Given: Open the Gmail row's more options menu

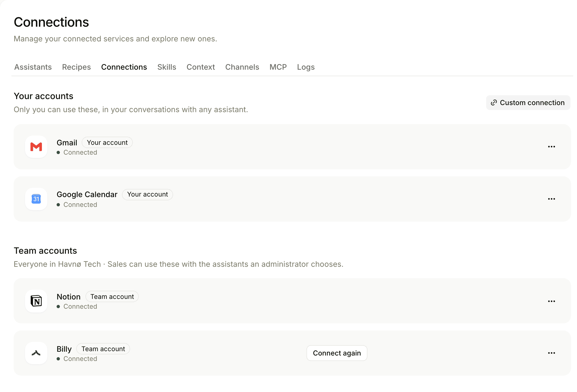Looking at the screenshot, I should point(551,147).
